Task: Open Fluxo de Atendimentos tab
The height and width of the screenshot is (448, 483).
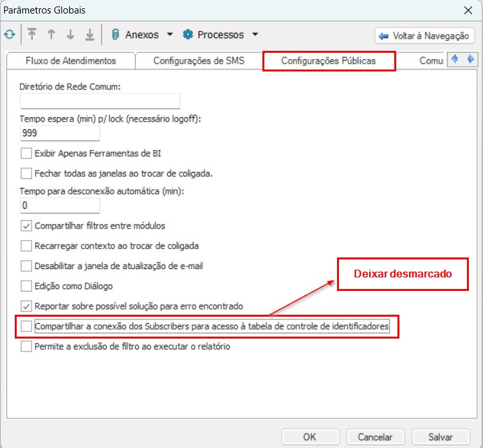Action: (x=71, y=61)
